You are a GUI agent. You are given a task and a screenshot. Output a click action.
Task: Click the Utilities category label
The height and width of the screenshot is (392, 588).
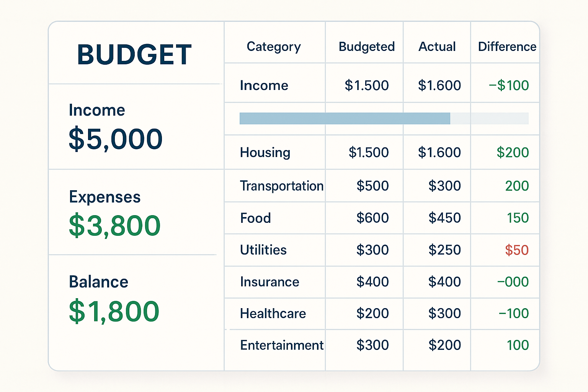(x=263, y=250)
